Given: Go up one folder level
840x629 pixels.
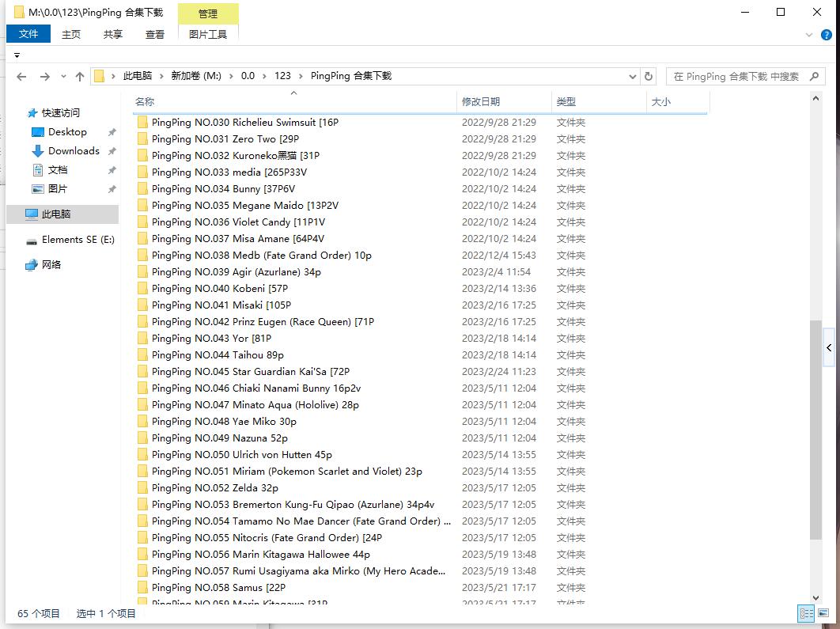Looking at the screenshot, I should tap(80, 77).
